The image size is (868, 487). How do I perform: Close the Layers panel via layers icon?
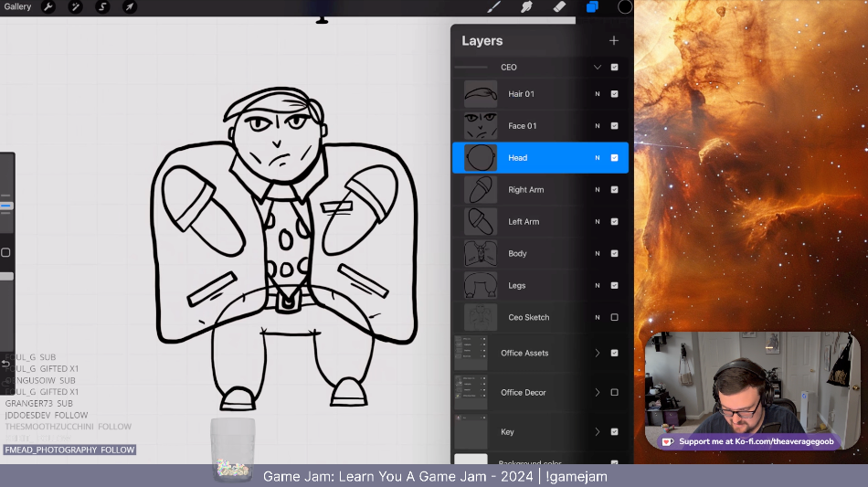592,7
